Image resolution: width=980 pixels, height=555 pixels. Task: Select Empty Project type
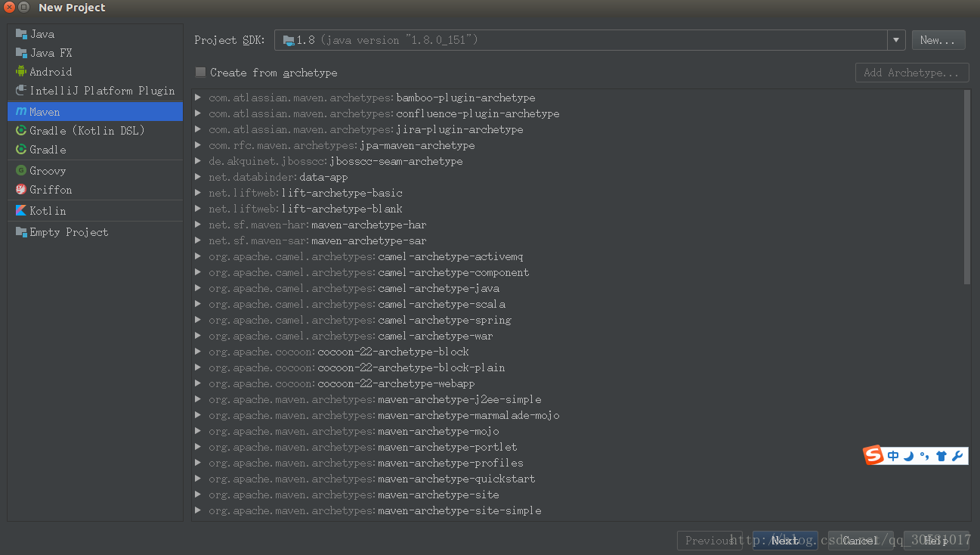pyautogui.click(x=95, y=232)
